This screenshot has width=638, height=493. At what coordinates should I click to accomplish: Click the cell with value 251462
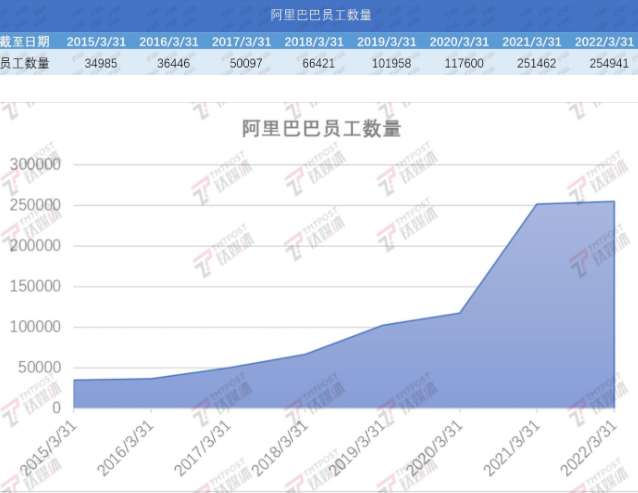(537, 63)
